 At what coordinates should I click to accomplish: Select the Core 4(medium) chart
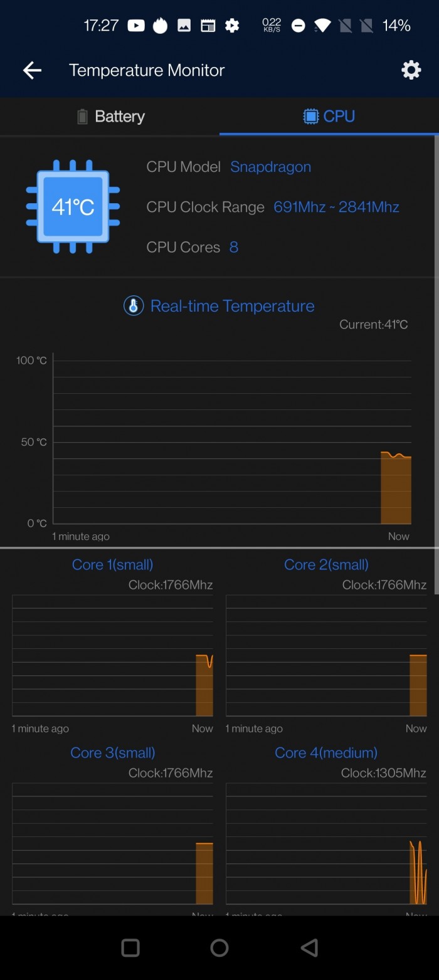(326, 843)
